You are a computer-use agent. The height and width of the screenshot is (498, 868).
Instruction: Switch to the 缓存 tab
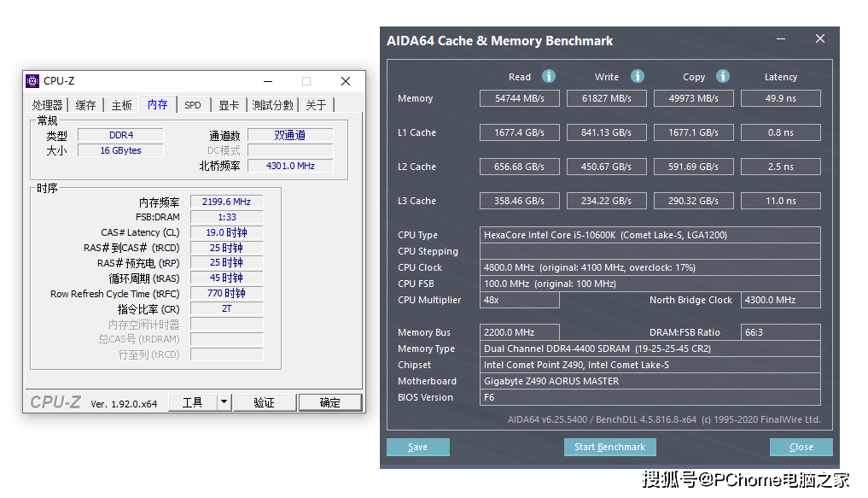(x=86, y=105)
